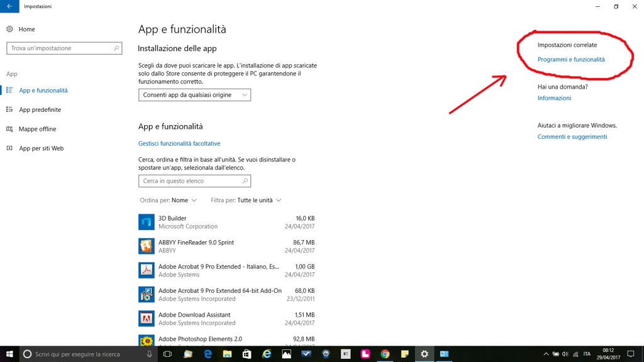644x362 pixels.
Task: Open 'Commenti e suggerimenti' link
Action: (572, 137)
